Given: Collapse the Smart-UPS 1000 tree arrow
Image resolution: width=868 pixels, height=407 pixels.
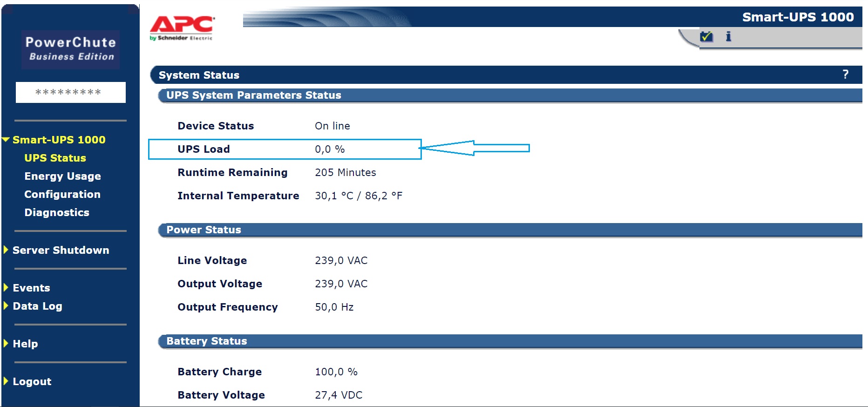Looking at the screenshot, I should pyautogui.click(x=6, y=139).
